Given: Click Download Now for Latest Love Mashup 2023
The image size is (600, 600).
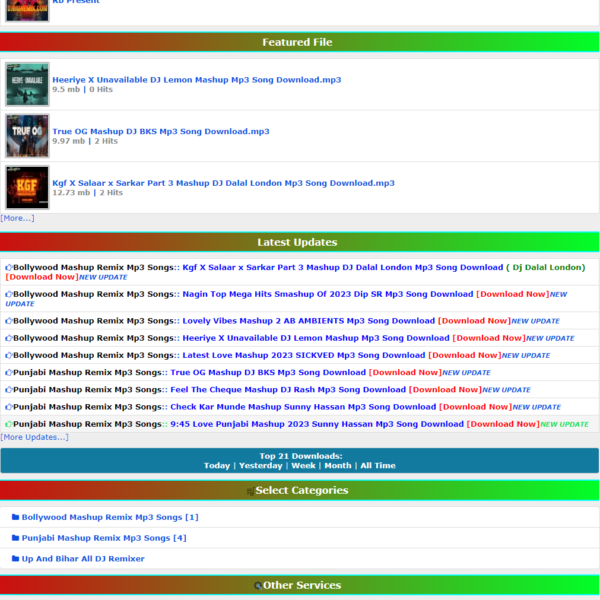Looking at the screenshot, I should click(x=465, y=355).
